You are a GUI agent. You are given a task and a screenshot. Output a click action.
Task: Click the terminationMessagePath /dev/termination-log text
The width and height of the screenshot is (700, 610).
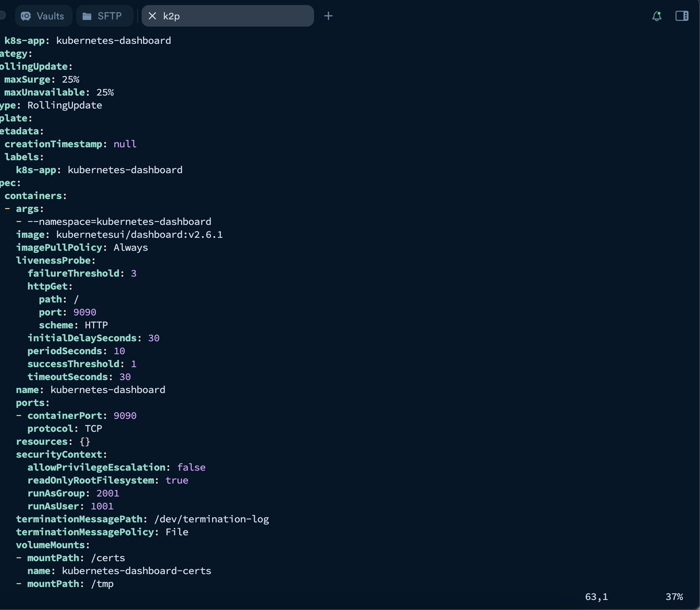[x=211, y=519]
